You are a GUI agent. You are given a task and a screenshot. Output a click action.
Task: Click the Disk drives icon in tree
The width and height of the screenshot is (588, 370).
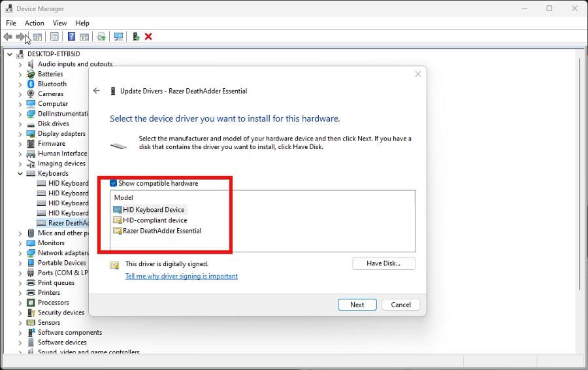pyautogui.click(x=31, y=124)
